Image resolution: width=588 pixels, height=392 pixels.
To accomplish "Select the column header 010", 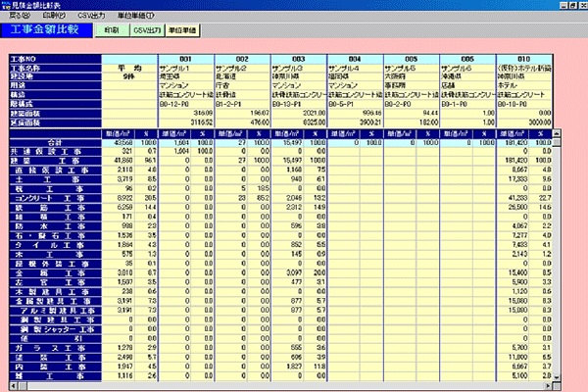I will coord(524,59).
